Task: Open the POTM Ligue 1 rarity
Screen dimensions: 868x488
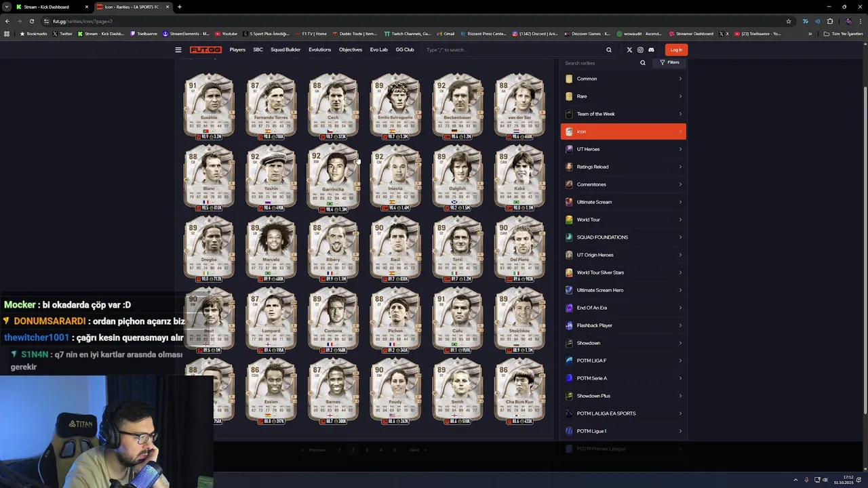Action: 623,431
